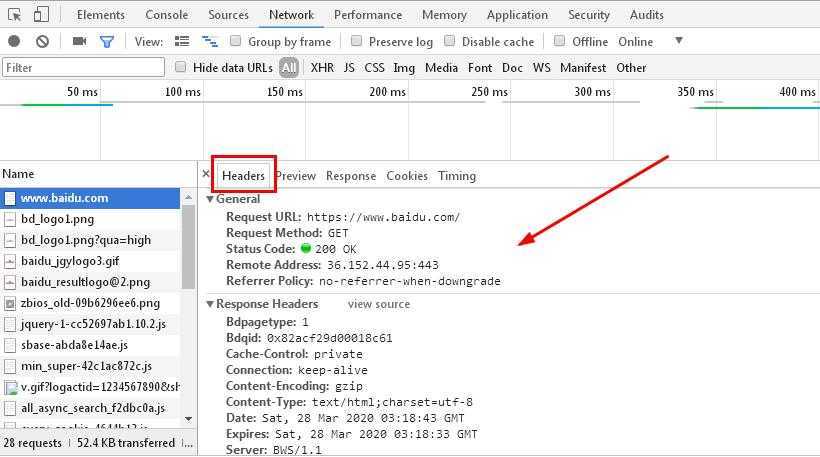Open the Sources panel tab

229,15
